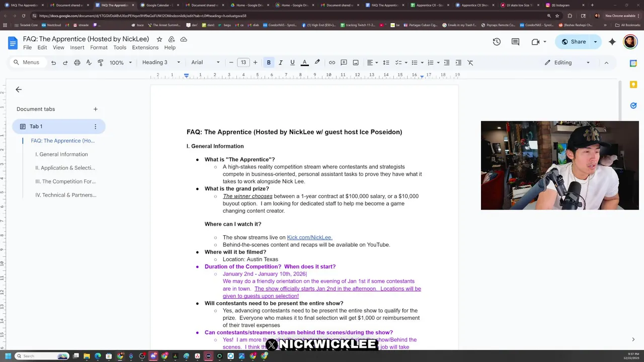Go to Docs home

[x=13, y=43]
